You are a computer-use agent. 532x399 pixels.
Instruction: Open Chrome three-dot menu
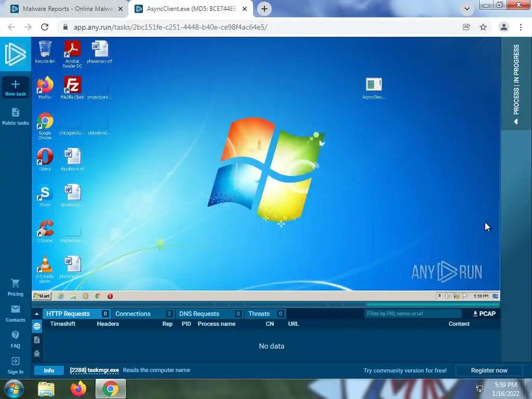[521, 27]
